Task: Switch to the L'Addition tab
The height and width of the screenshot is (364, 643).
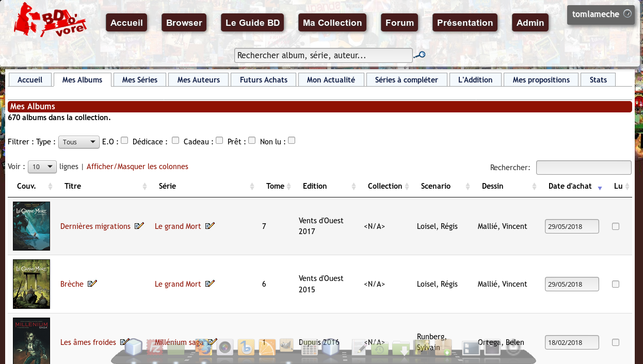Action: 475,80
